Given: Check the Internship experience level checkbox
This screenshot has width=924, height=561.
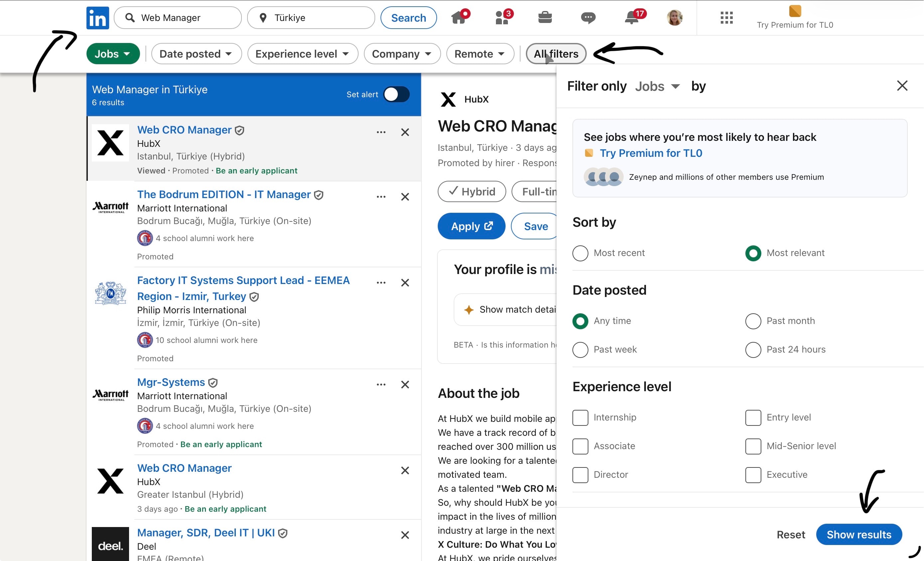Looking at the screenshot, I should (x=580, y=418).
